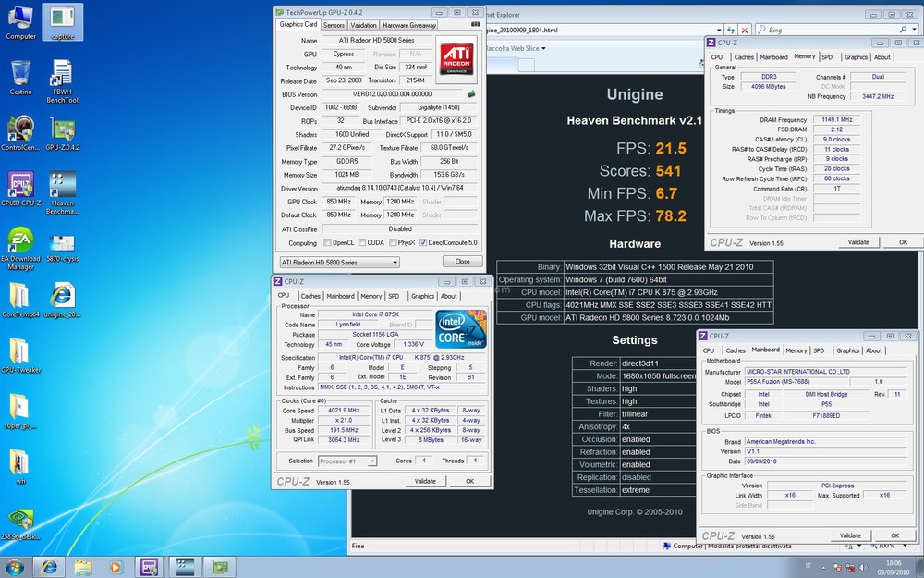Image resolution: width=924 pixels, height=578 pixels.
Task: Open the Hardware Giveaway tab in GPU-Z
Action: (x=409, y=25)
